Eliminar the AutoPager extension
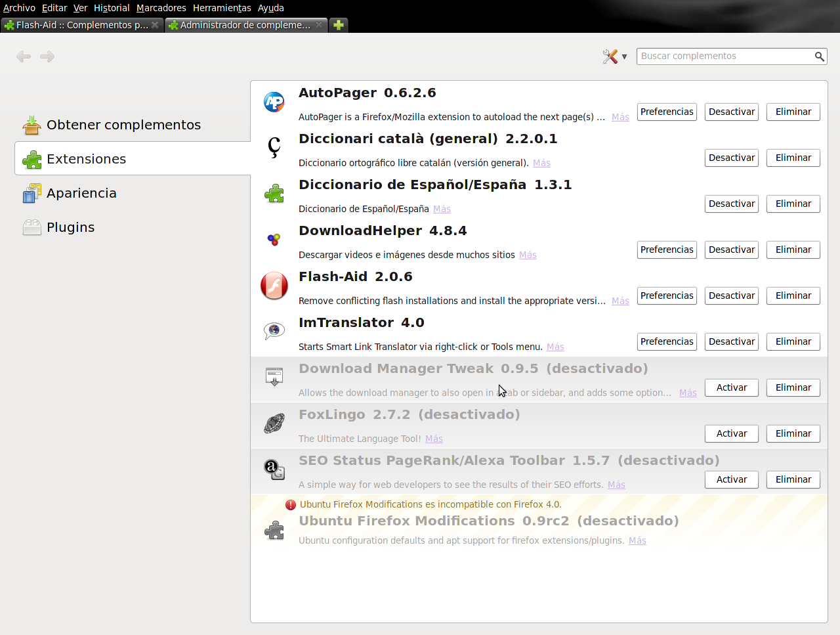 pos(793,112)
